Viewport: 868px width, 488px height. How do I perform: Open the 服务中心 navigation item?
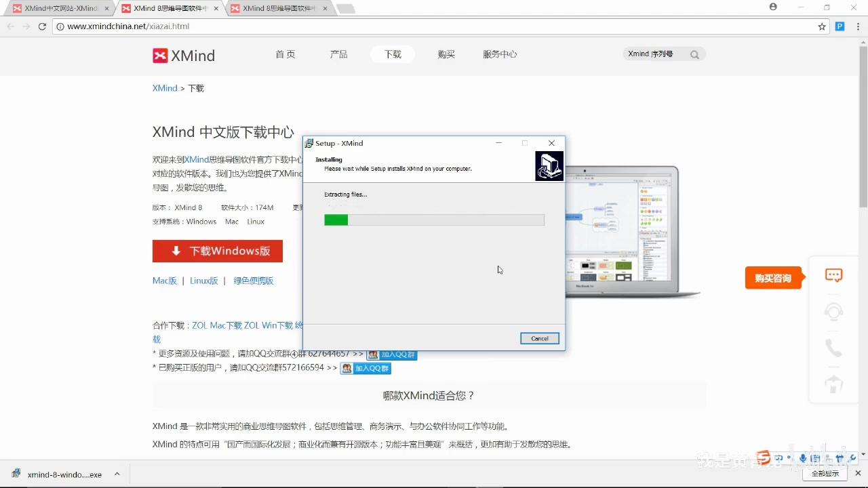pos(500,54)
